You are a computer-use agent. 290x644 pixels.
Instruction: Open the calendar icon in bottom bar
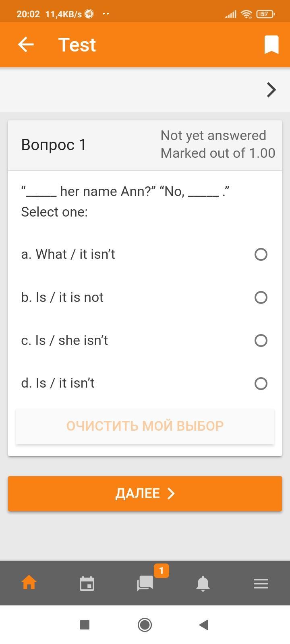87,583
